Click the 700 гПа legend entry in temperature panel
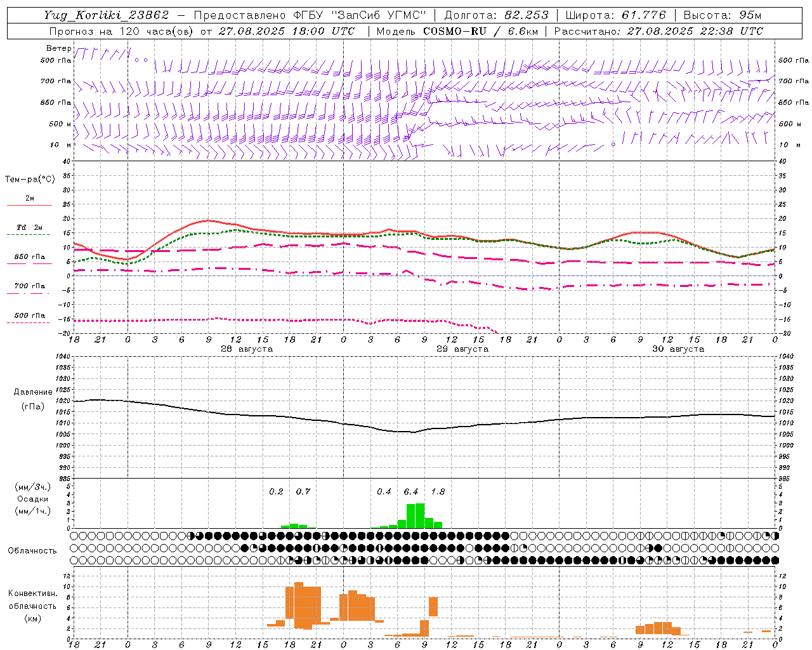 pos(30,286)
